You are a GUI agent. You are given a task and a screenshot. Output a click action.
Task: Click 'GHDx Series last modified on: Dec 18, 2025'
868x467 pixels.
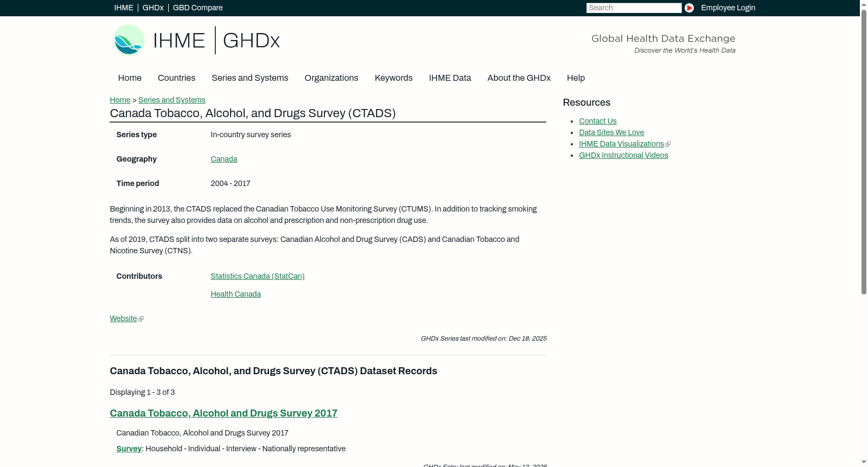[x=483, y=338]
